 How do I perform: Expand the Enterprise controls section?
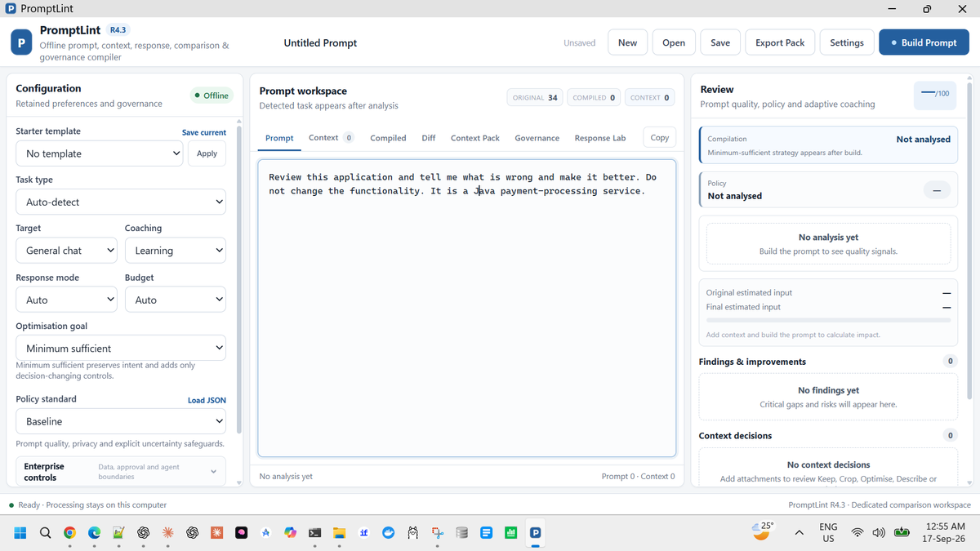point(121,472)
